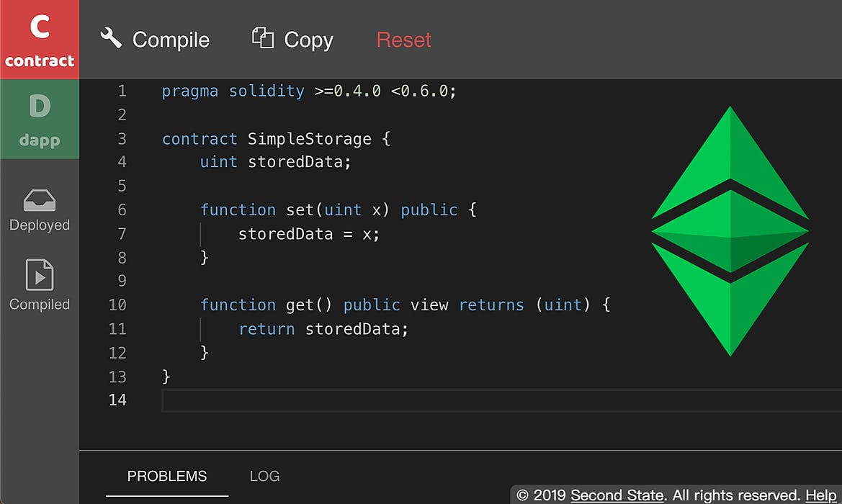The width and height of the screenshot is (842, 504).
Task: Click Compile to build the contract
Action: coord(153,40)
